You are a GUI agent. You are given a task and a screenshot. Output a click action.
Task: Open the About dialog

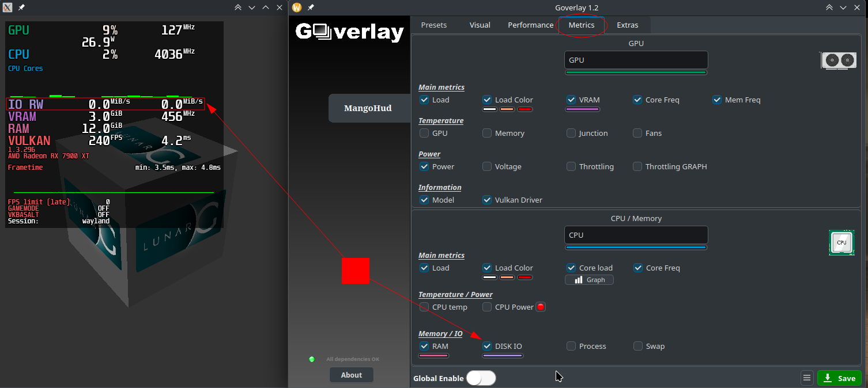(x=352, y=375)
